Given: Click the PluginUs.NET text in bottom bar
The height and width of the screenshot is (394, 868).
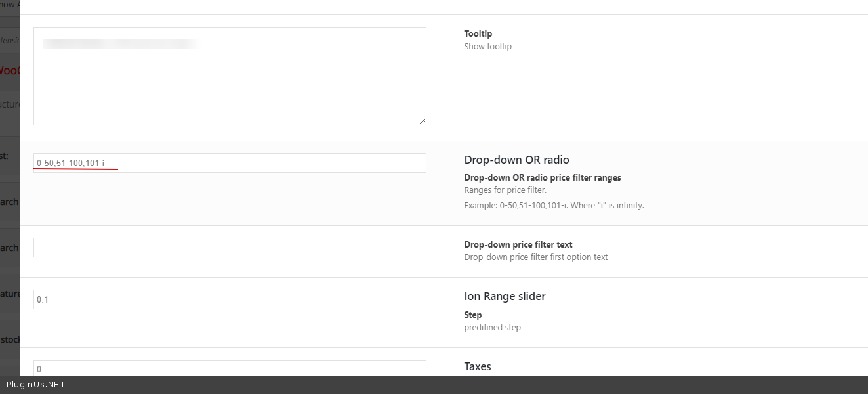Looking at the screenshot, I should 36,385.
